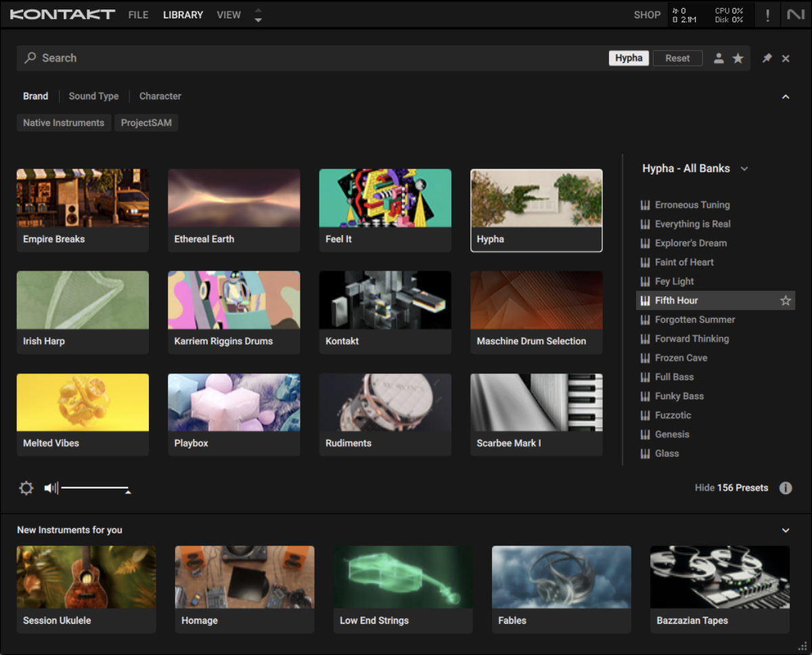This screenshot has width=812, height=655.
Task: Switch to the Brand filter tab
Action: pos(35,96)
